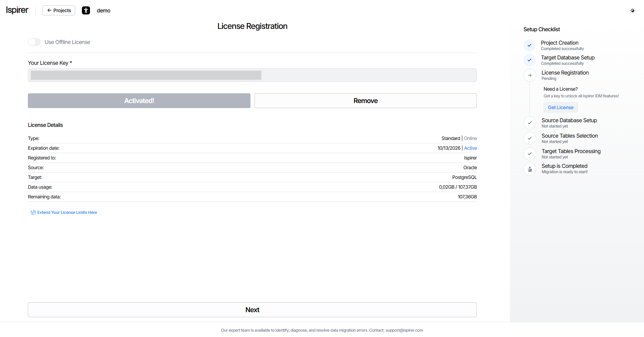Click the Ispirer logo
This screenshot has height=337, width=644.
(x=17, y=10)
